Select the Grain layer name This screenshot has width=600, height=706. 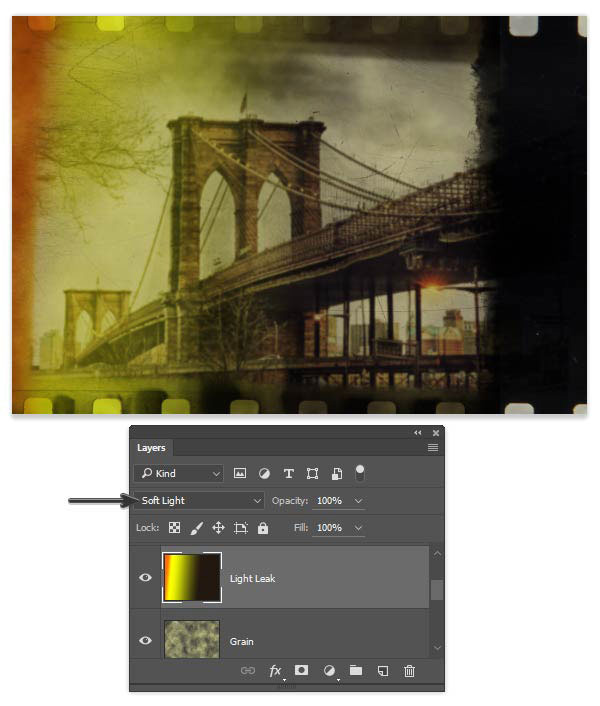point(242,642)
